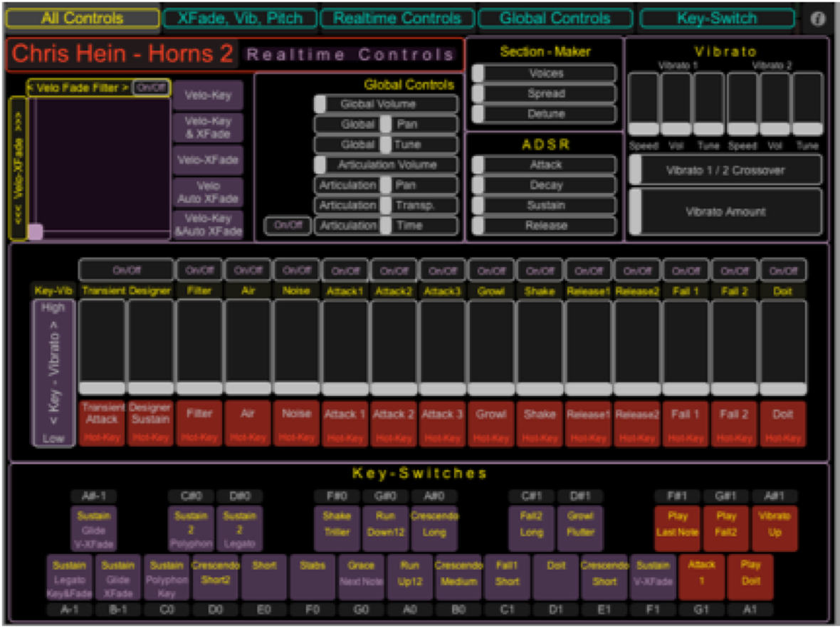The width and height of the screenshot is (840, 628).
Task: Choose the Stabs key-switch at F0
Action: point(313,577)
